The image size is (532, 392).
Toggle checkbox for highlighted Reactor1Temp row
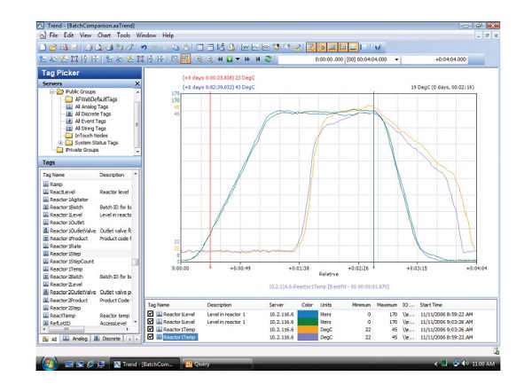coord(151,338)
